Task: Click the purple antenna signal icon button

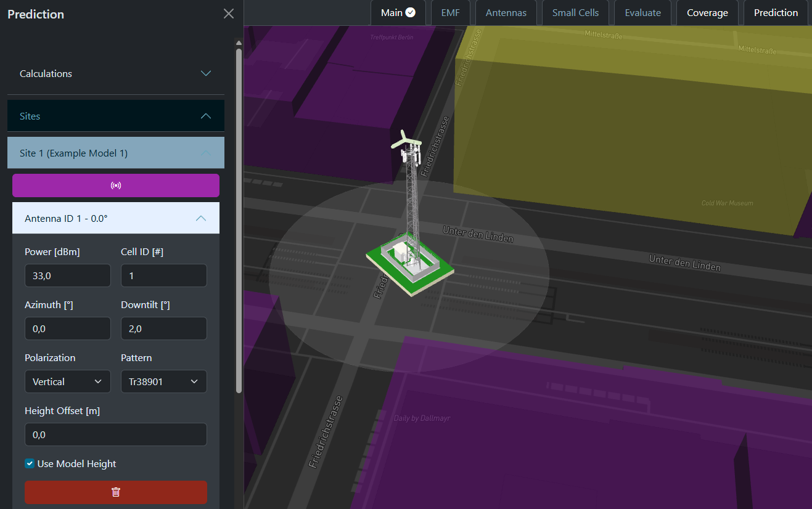Action: 116,185
